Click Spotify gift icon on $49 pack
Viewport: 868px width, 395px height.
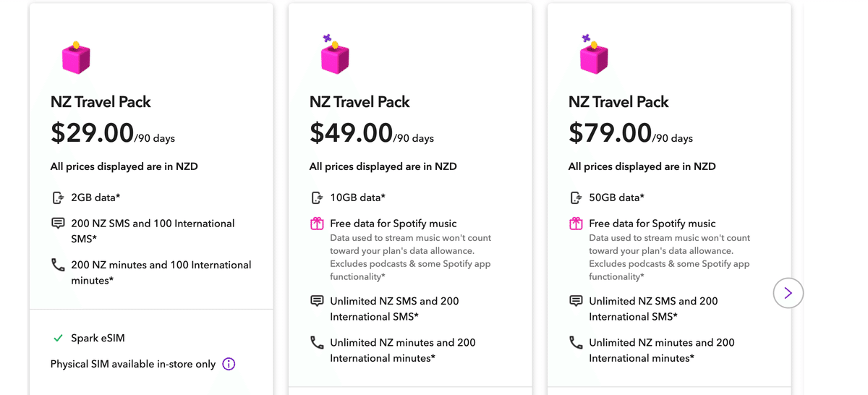tap(317, 224)
